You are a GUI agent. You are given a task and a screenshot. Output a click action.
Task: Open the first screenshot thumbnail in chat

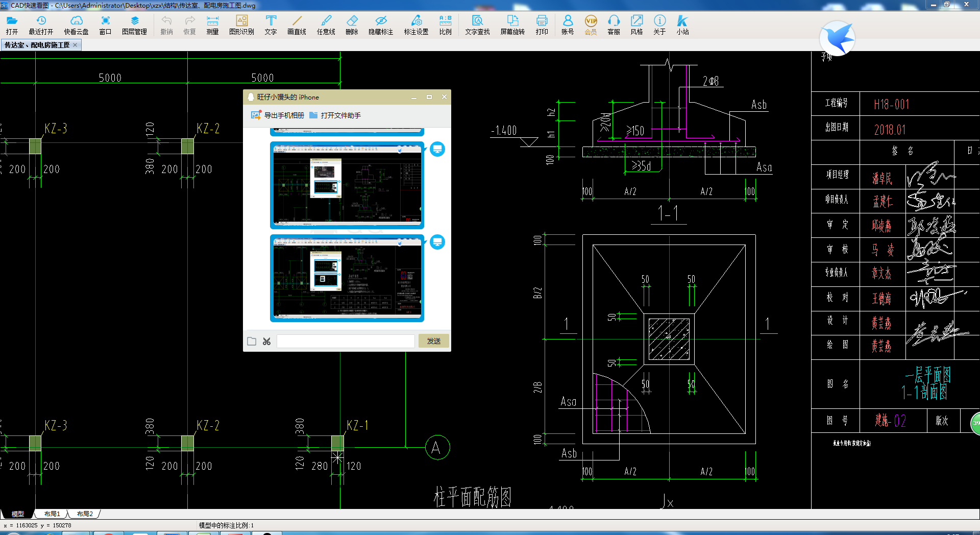(347, 185)
